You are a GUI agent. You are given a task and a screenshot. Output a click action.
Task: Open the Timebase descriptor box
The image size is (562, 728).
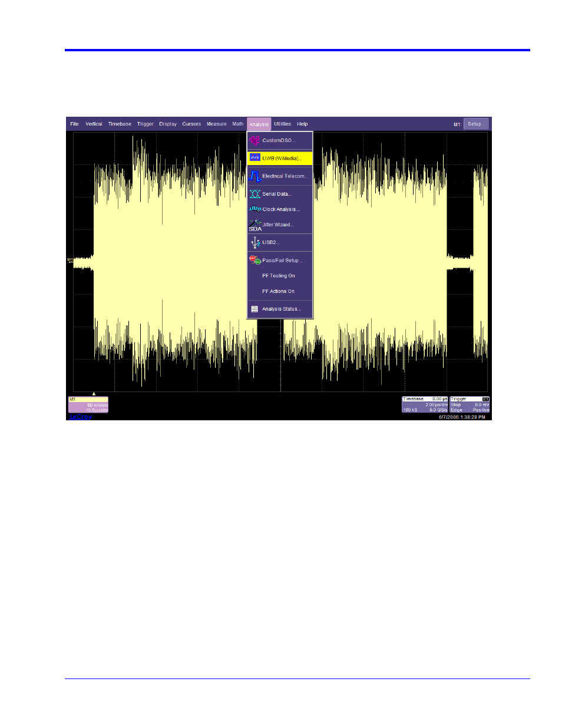click(425, 404)
